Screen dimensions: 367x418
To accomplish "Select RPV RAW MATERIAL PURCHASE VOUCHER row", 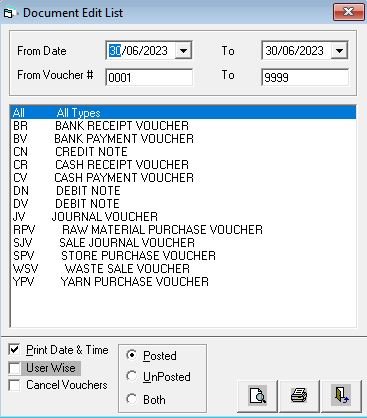I will pos(183,230).
